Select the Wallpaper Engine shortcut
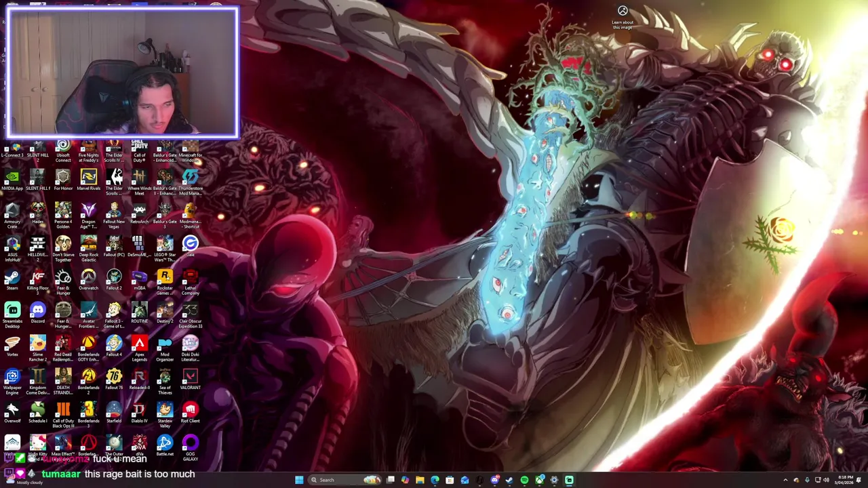This screenshot has height=488, width=868. point(12,382)
